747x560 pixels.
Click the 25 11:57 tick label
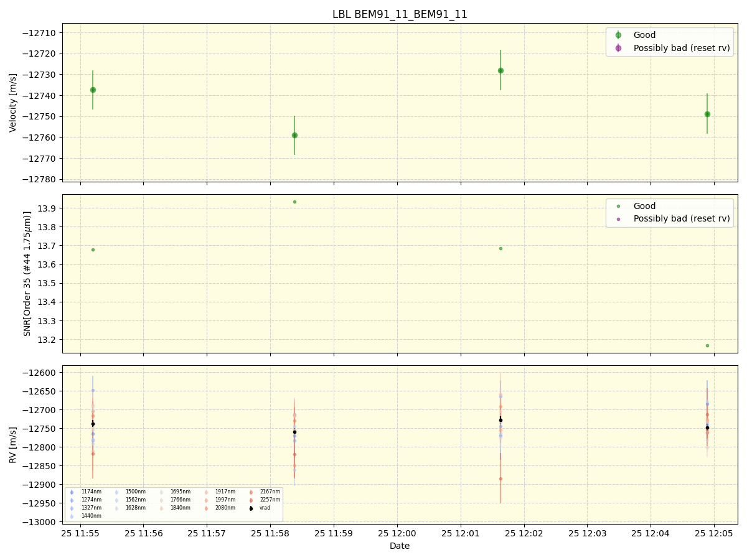pos(207,533)
